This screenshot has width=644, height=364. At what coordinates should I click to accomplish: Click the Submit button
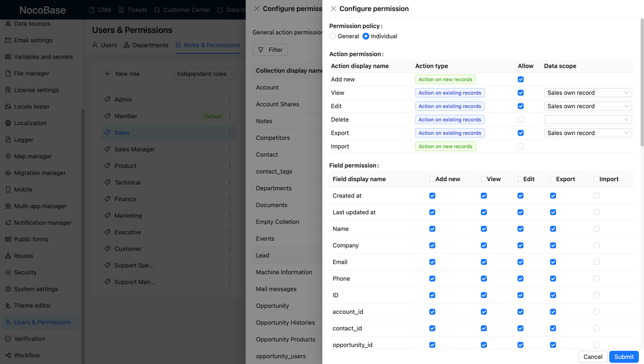(623, 356)
